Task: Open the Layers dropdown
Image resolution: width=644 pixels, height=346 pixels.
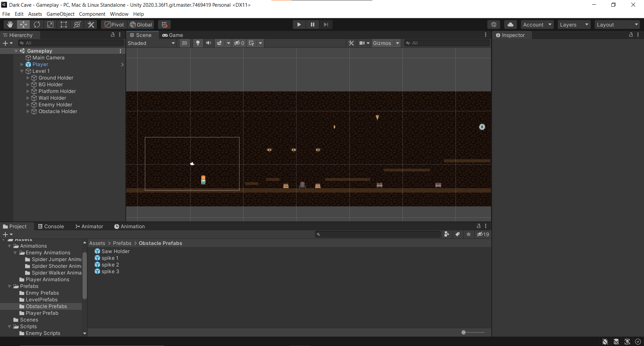Action: (x=573, y=24)
